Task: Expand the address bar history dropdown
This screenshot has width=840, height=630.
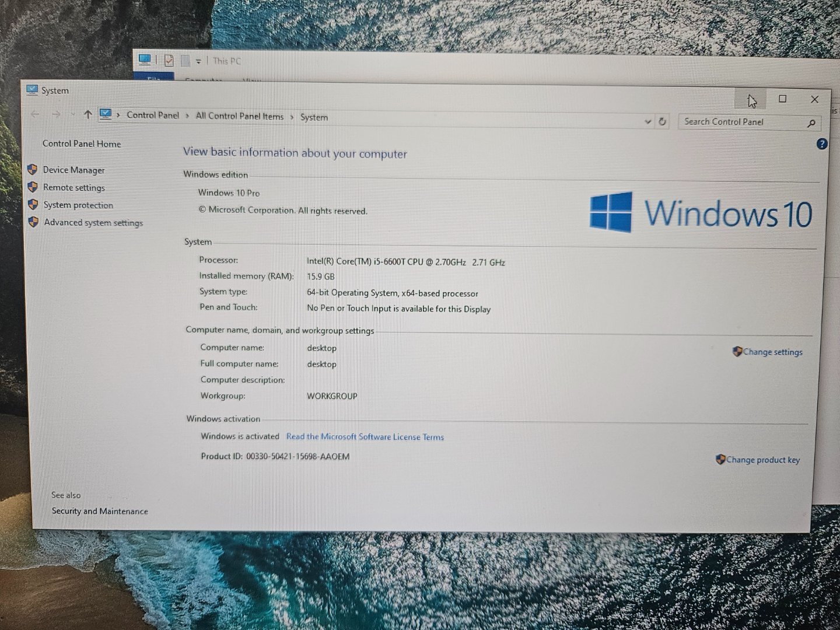Action: click(x=647, y=121)
